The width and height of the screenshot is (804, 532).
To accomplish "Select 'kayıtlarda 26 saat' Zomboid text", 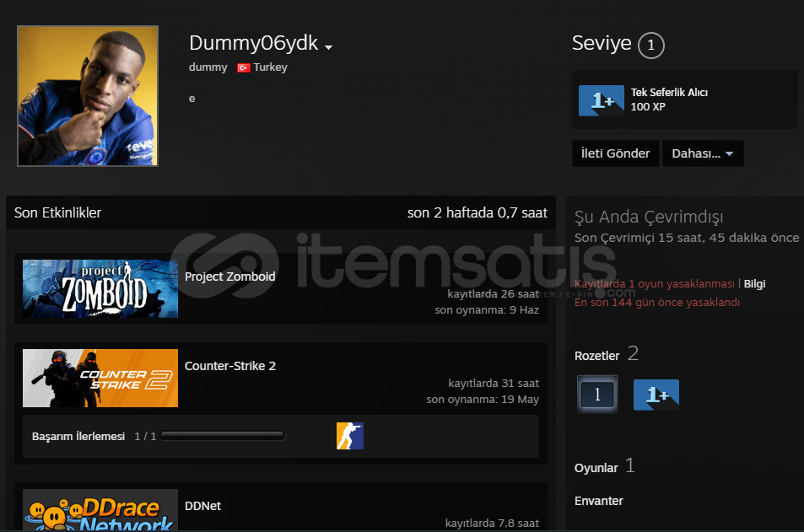I will pyautogui.click(x=494, y=293).
